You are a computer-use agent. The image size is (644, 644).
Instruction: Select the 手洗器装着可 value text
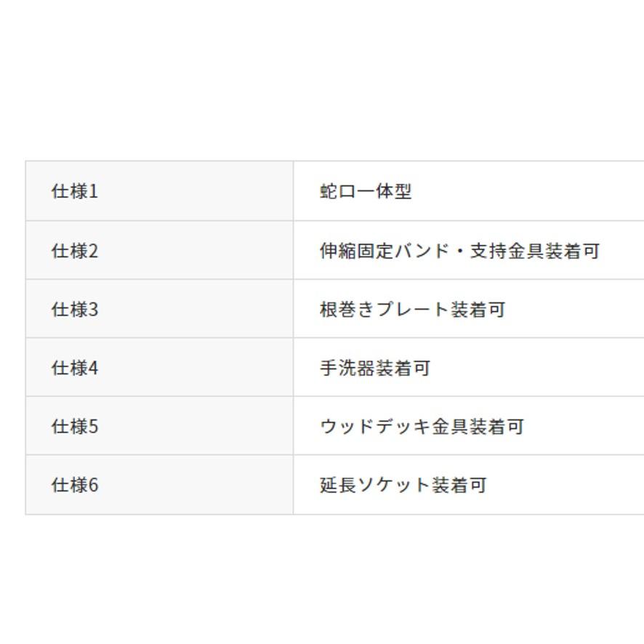375,368
